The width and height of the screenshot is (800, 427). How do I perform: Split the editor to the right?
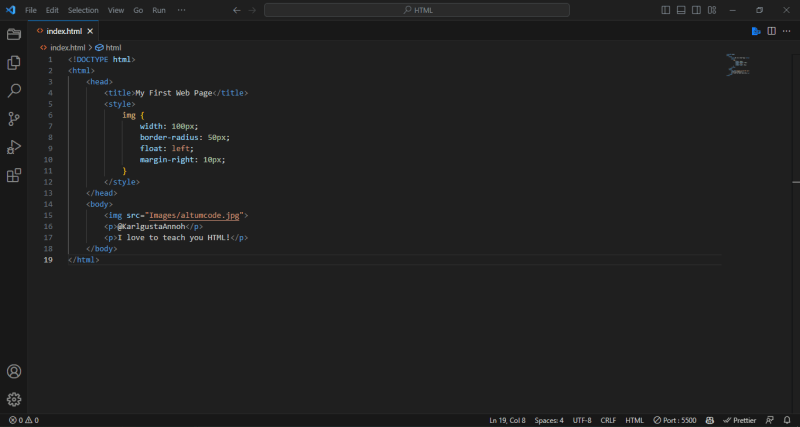[771, 31]
